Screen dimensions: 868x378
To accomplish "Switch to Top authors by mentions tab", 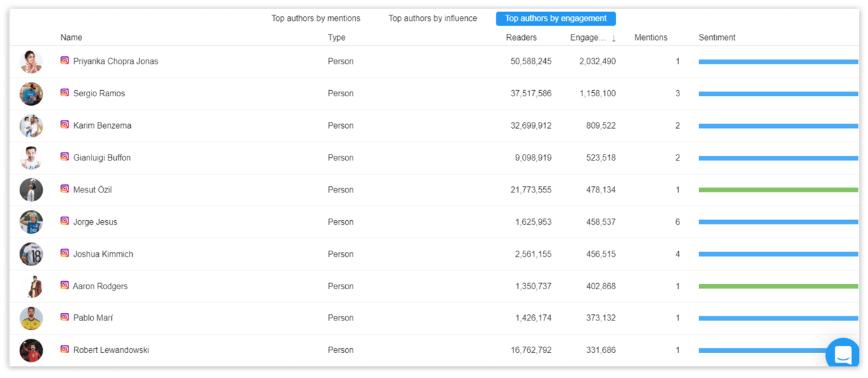I will 316,18.
